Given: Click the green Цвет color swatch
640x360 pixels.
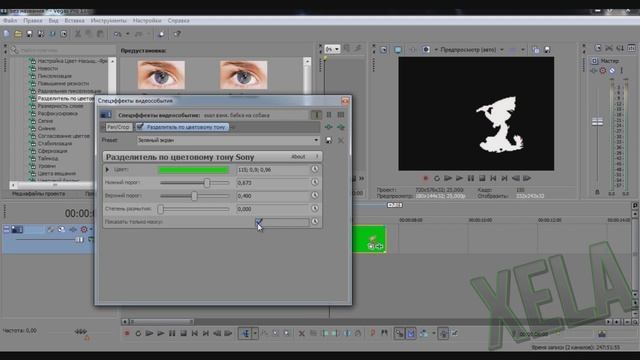Looking at the screenshot, I should tap(193, 170).
